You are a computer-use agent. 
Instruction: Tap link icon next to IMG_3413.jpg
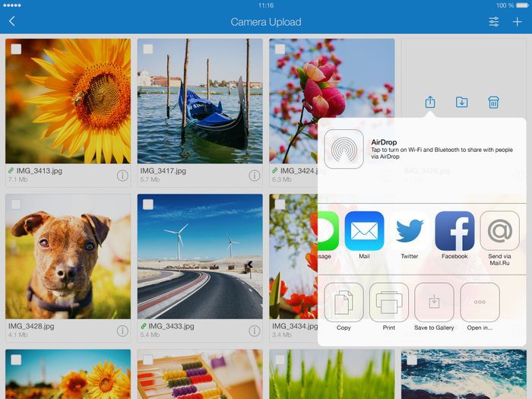pos(11,171)
